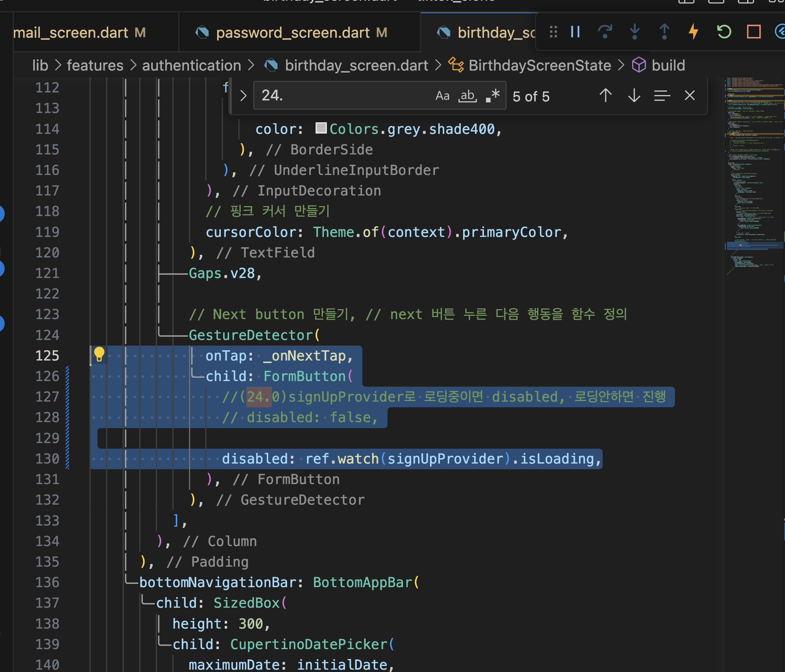Go to previous search match
785x672 pixels.
point(605,96)
